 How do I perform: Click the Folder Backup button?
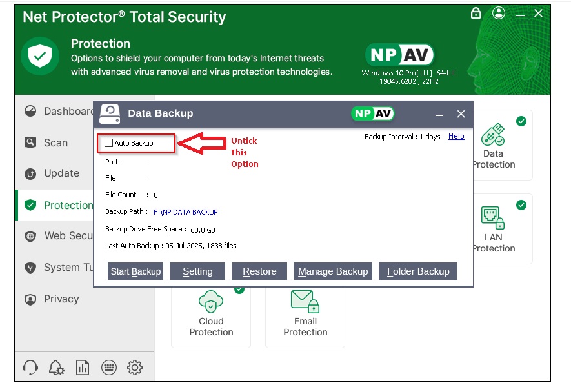tap(418, 271)
